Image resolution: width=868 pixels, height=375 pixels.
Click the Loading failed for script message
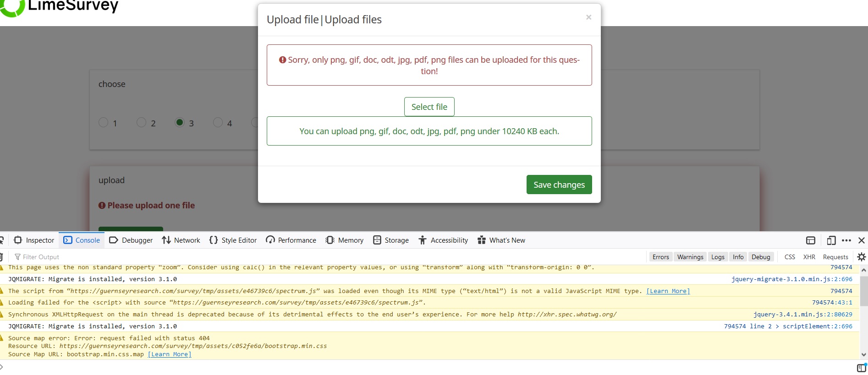click(217, 303)
